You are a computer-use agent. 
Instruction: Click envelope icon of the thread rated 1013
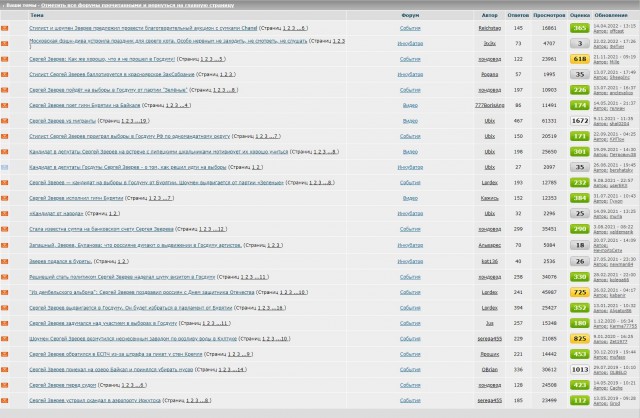pos(4,370)
